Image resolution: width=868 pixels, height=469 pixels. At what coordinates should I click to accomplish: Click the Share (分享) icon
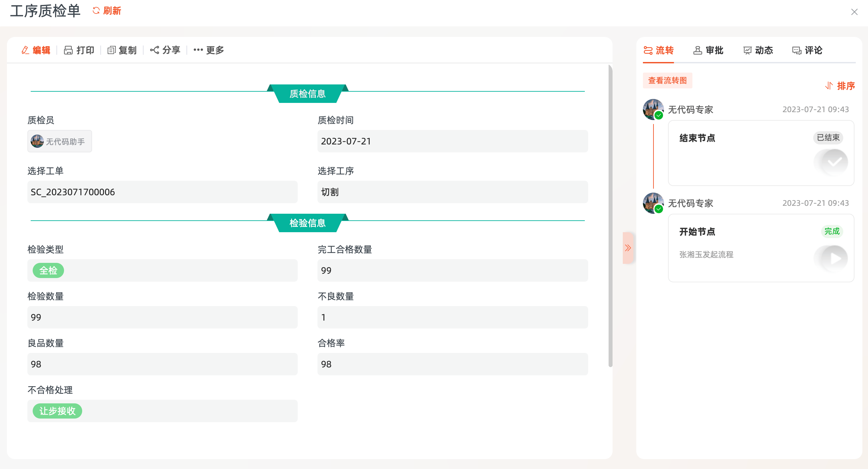coord(154,50)
